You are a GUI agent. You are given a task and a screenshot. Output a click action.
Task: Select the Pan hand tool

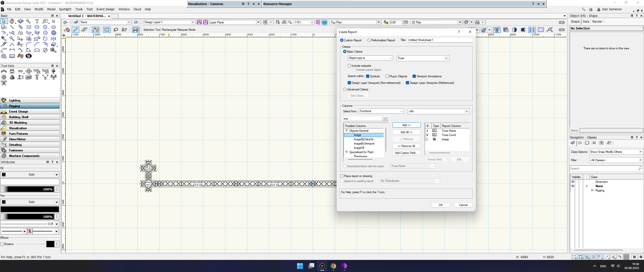coord(12,21)
